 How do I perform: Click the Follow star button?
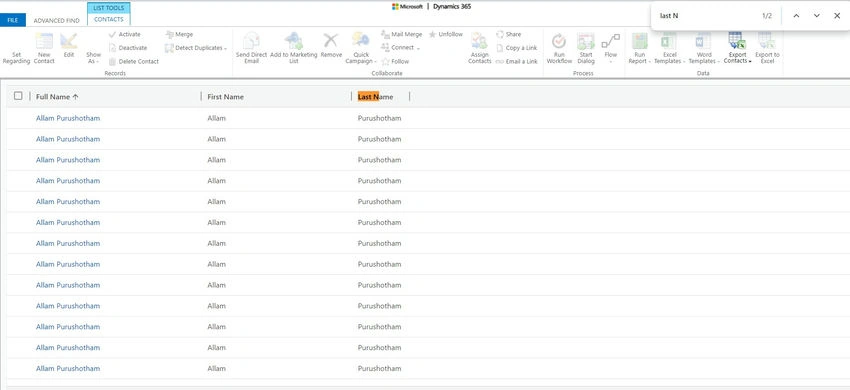coord(395,61)
